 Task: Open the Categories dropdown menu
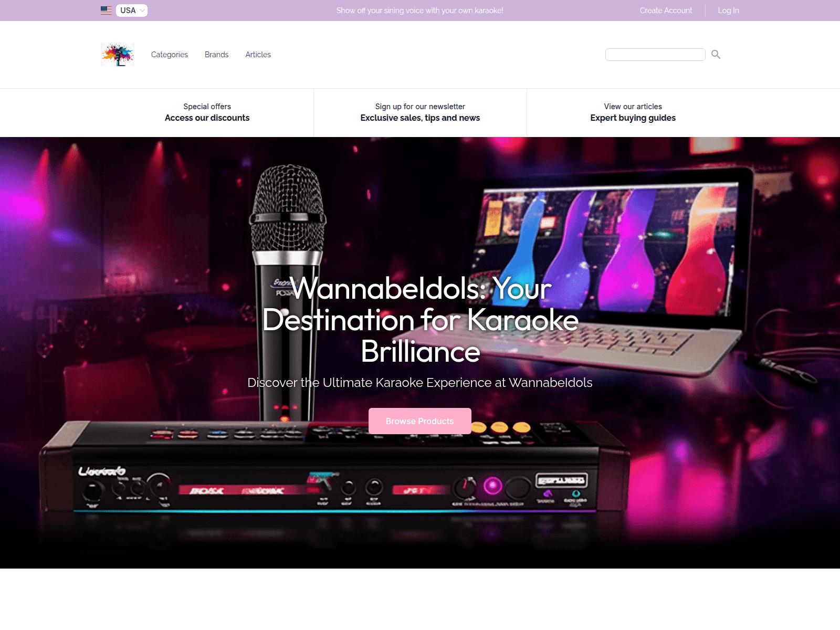point(169,54)
